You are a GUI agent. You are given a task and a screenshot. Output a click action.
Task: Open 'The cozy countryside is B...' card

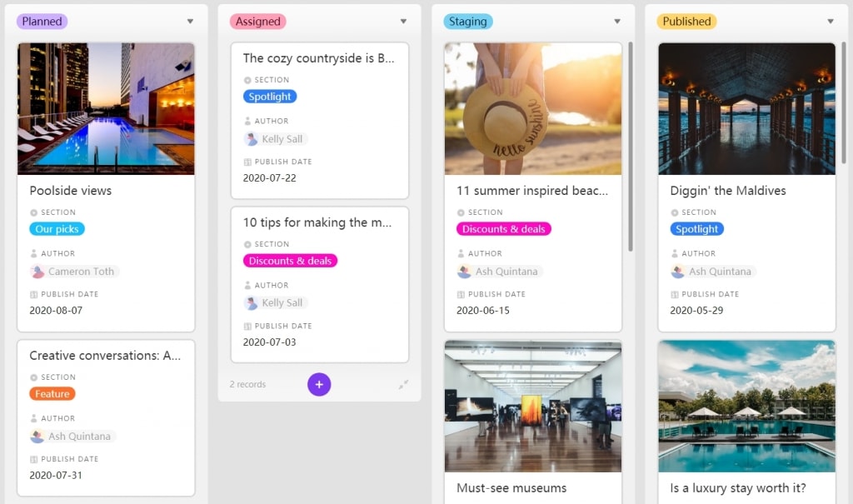[x=319, y=58]
